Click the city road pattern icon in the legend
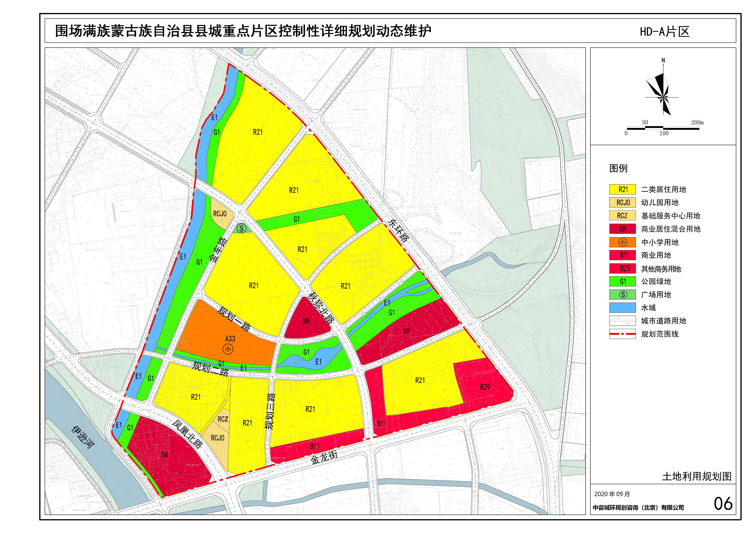 coord(622,321)
